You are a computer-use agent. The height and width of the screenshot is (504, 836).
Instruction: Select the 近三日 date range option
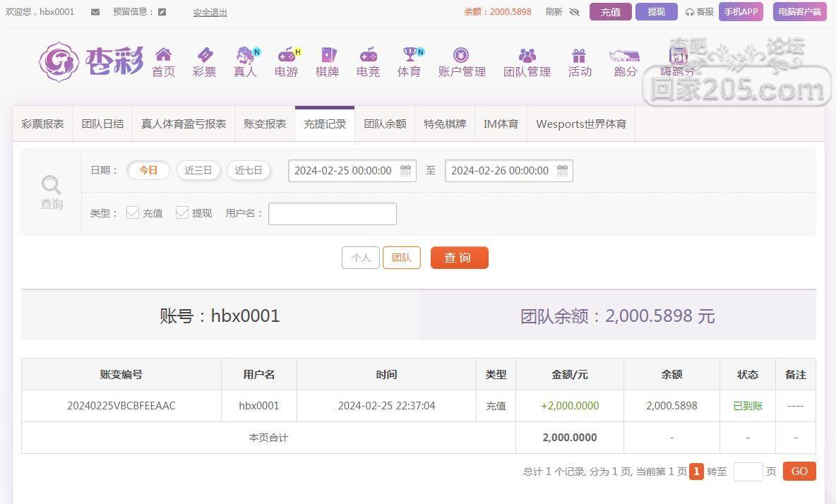coord(198,171)
